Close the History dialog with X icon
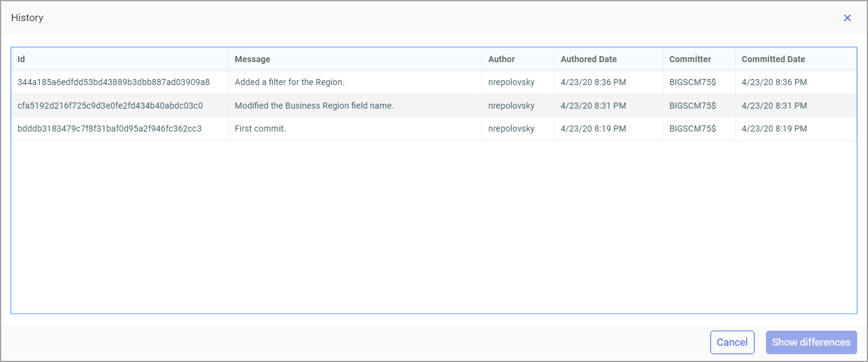The image size is (868, 362). click(x=847, y=18)
